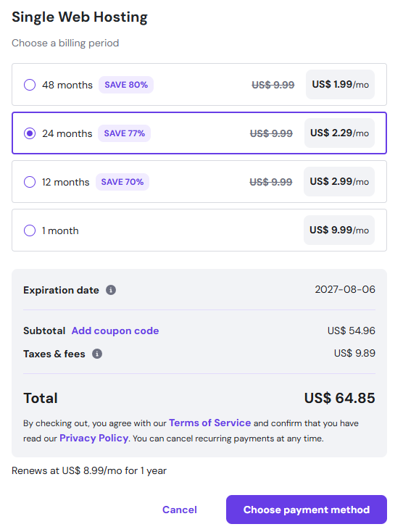Click the Cancel button
This screenshot has height=532, width=403.
click(x=180, y=510)
